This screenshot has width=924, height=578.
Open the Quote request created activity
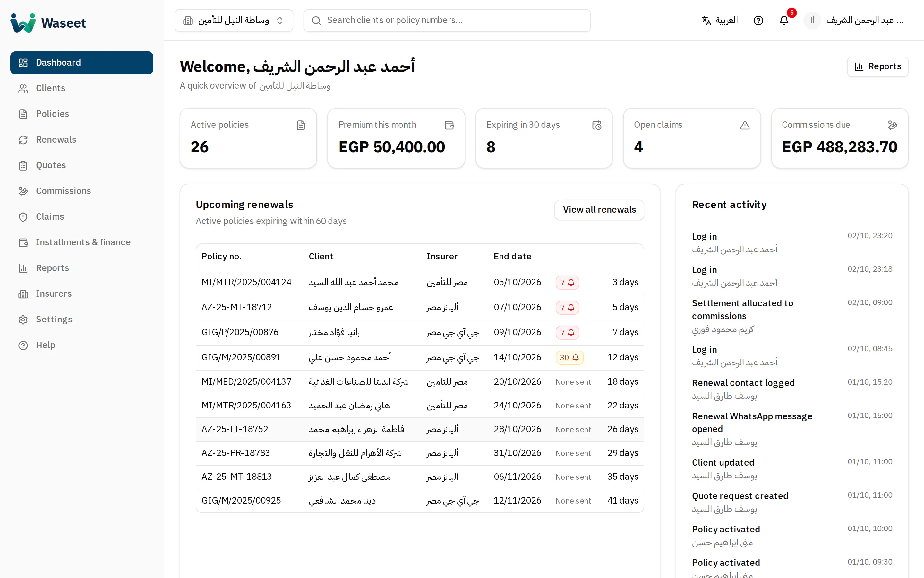coord(792,502)
